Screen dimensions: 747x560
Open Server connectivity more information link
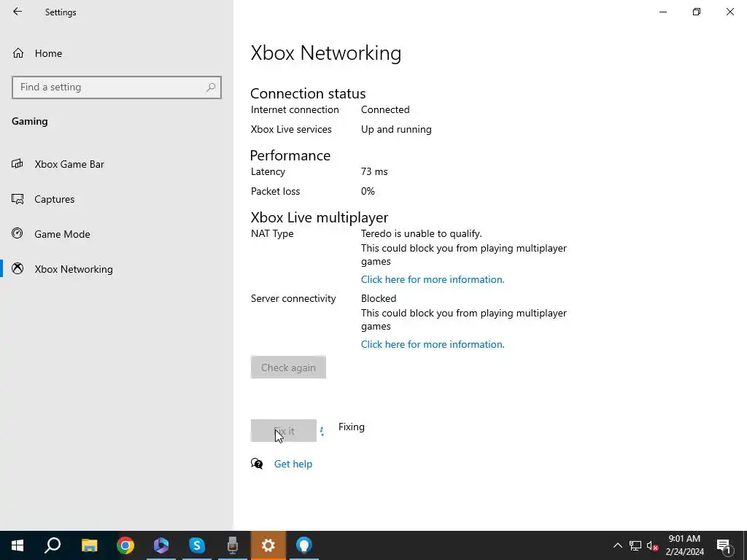(433, 344)
